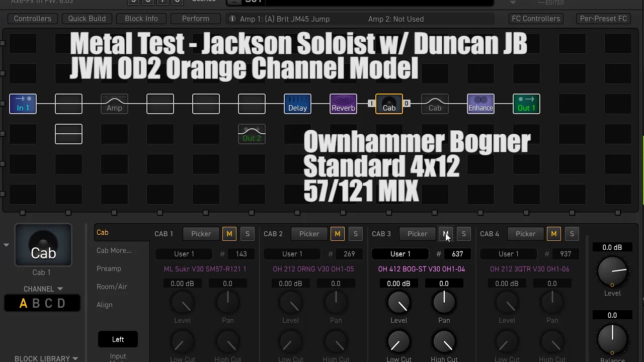Click the info icon beside Amp 1
This screenshot has height=362, width=644.
point(232,19)
